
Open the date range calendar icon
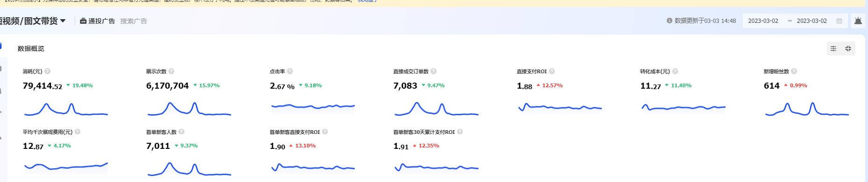[x=839, y=21]
